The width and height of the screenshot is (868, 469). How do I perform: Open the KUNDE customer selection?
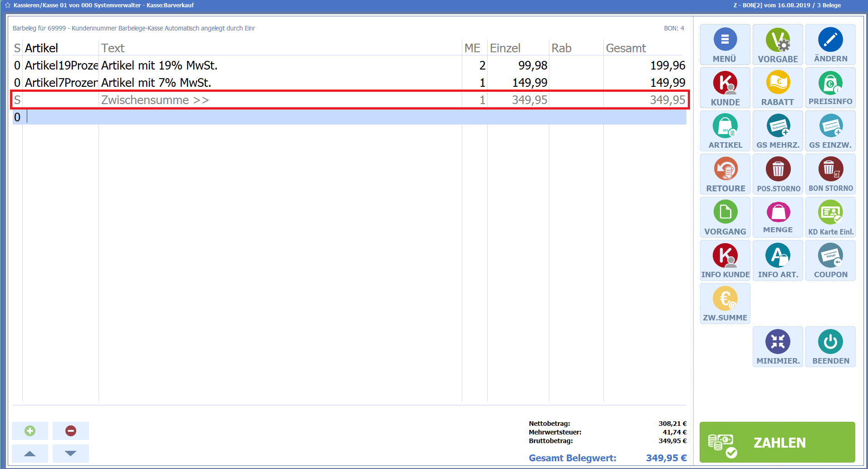tap(725, 88)
